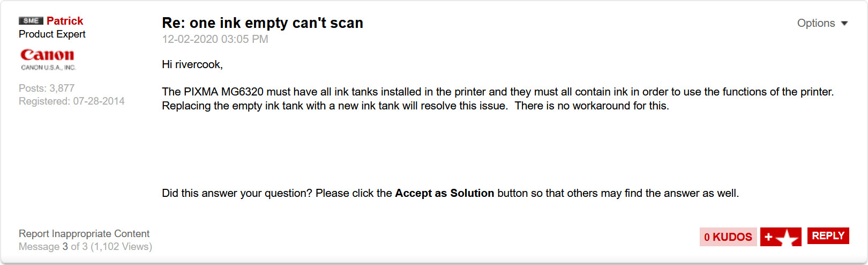Reply to Patrick's post
The height and width of the screenshot is (265, 868).
pos(828,235)
